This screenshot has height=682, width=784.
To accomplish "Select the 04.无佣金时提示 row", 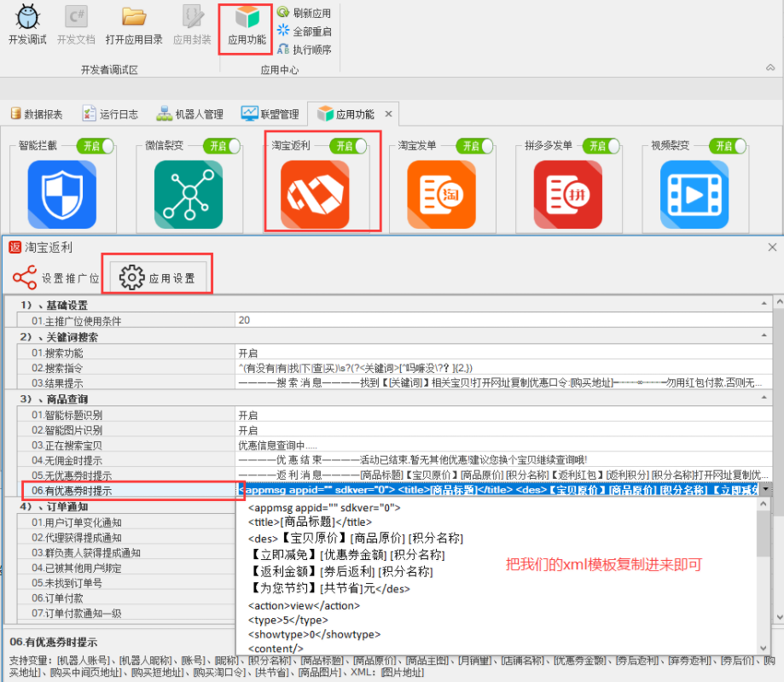I will 394,460.
